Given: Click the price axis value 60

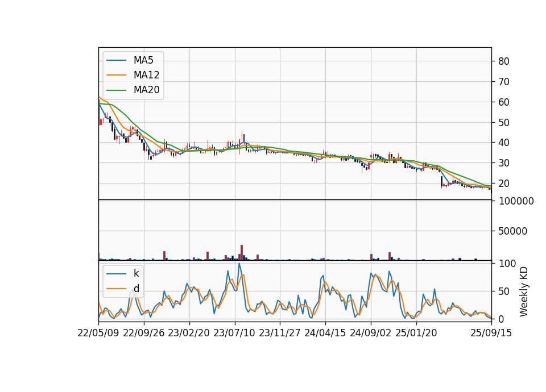Looking at the screenshot, I should click(504, 102).
